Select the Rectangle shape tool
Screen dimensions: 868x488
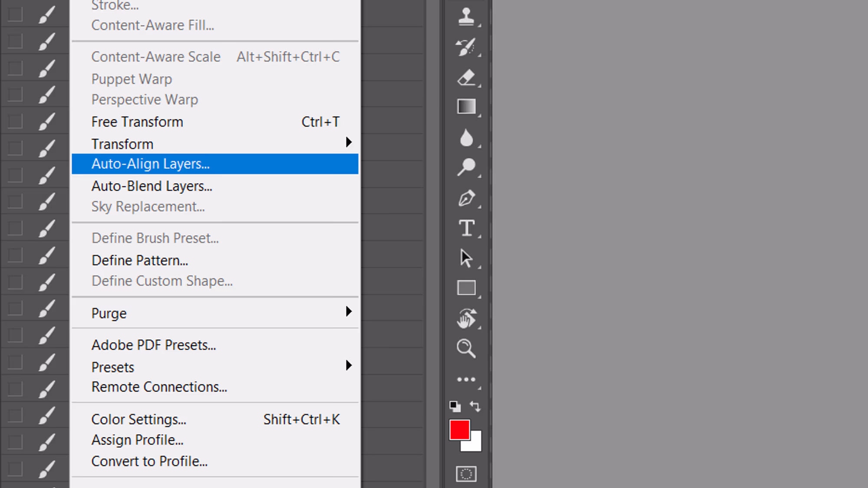(466, 288)
